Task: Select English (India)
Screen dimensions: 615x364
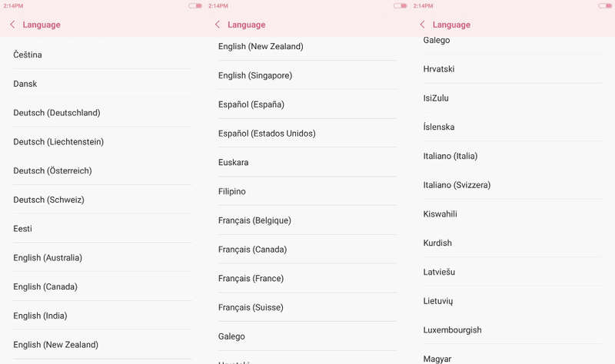Action: click(40, 316)
